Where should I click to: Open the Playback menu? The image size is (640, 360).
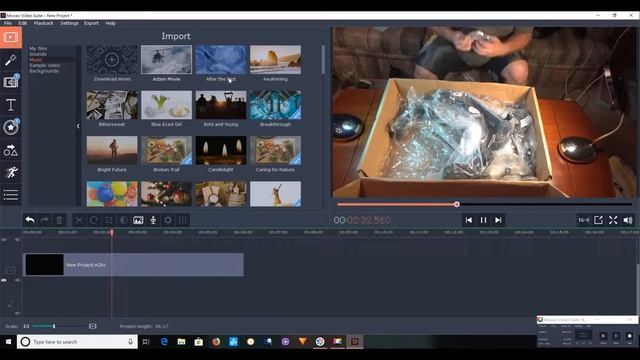(x=43, y=23)
